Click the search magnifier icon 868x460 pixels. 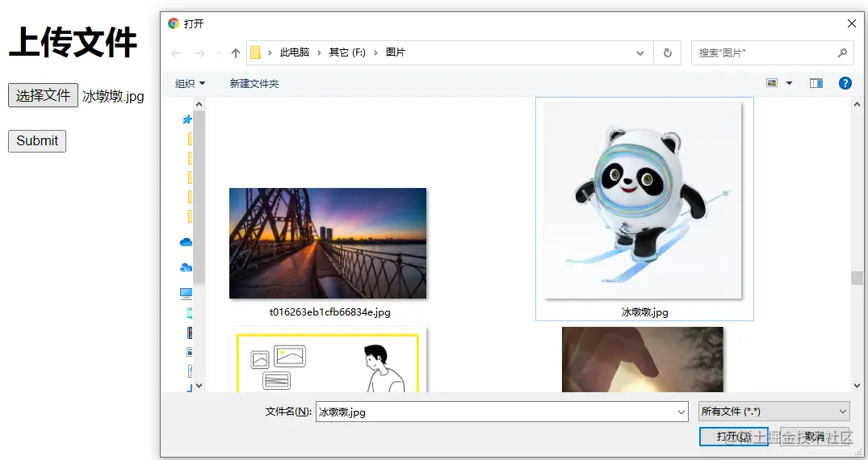pos(842,52)
